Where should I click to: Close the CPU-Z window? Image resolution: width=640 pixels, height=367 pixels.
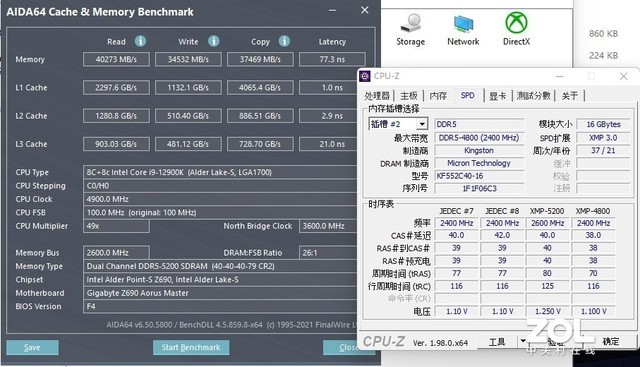click(x=623, y=76)
